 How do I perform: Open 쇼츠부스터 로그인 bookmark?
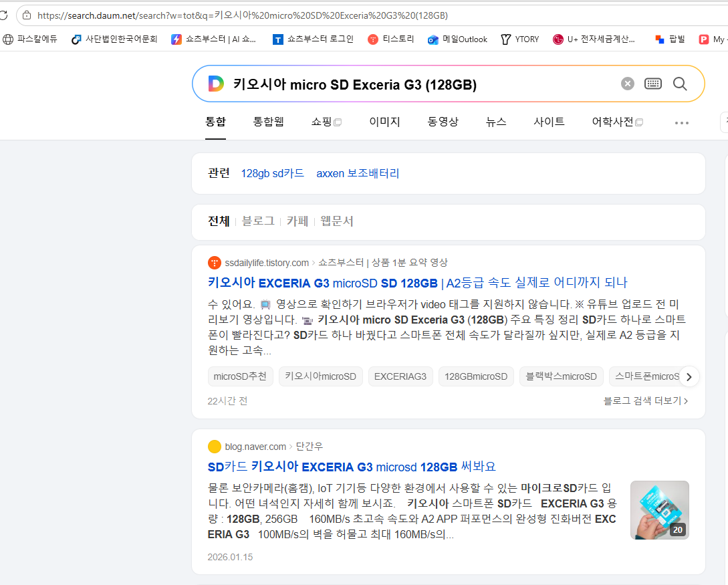pyautogui.click(x=314, y=39)
